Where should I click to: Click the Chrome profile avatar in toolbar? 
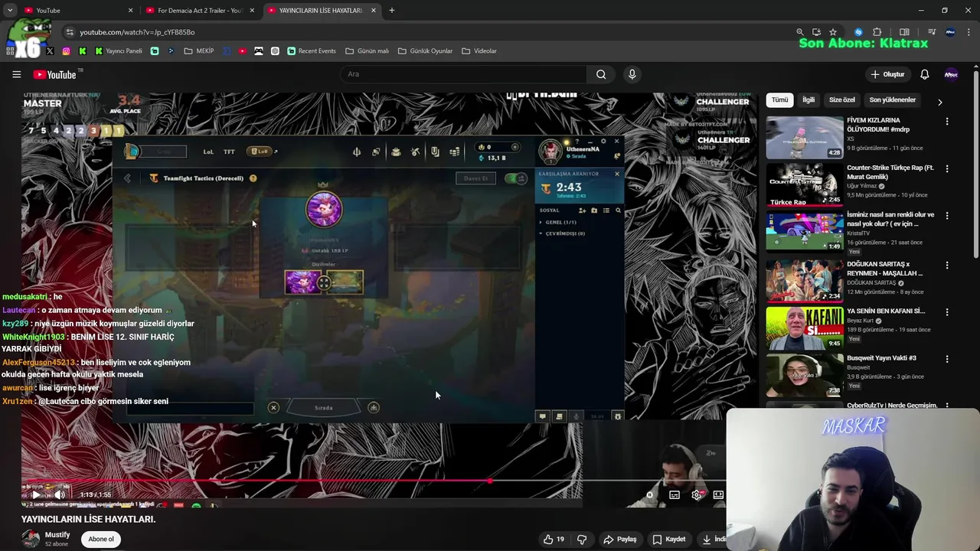click(951, 32)
